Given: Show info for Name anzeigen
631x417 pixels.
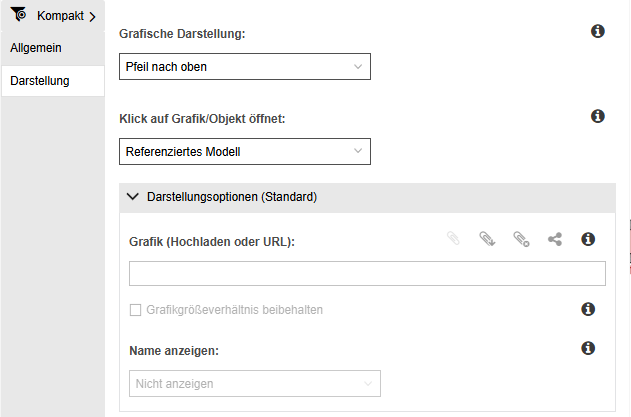Looking at the screenshot, I should coord(588,348).
